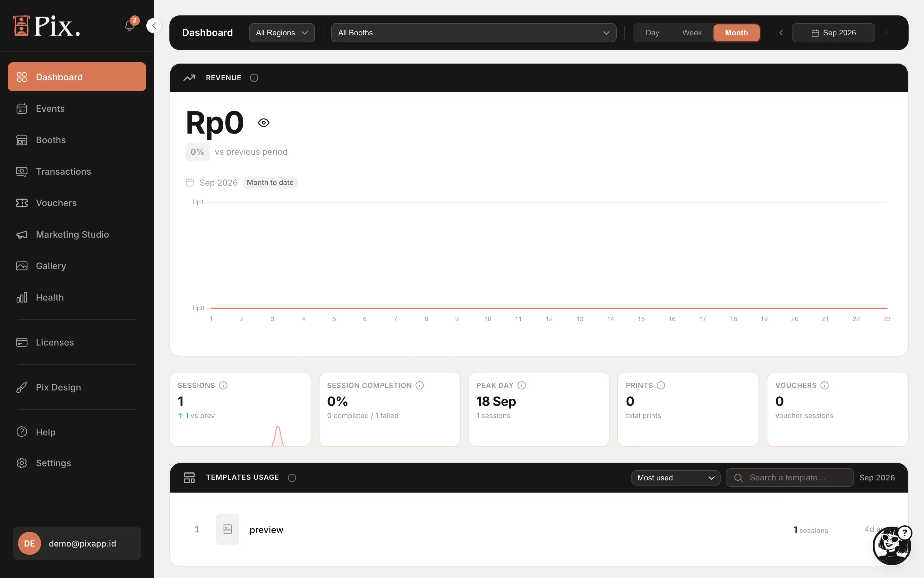The image size is (924, 578).
Task: Open Pix Design
Action: (77, 387)
